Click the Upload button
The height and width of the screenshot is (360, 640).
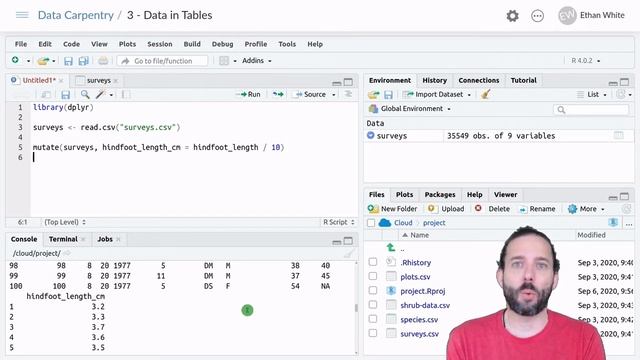tap(446, 209)
